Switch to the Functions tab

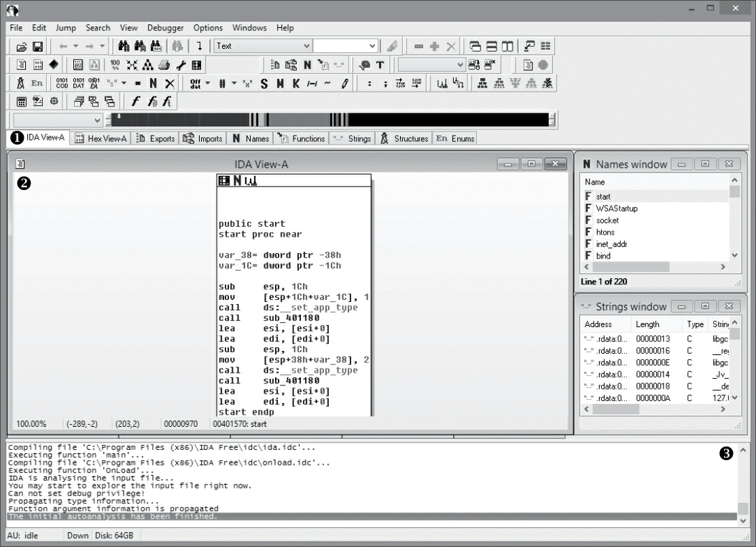point(302,138)
